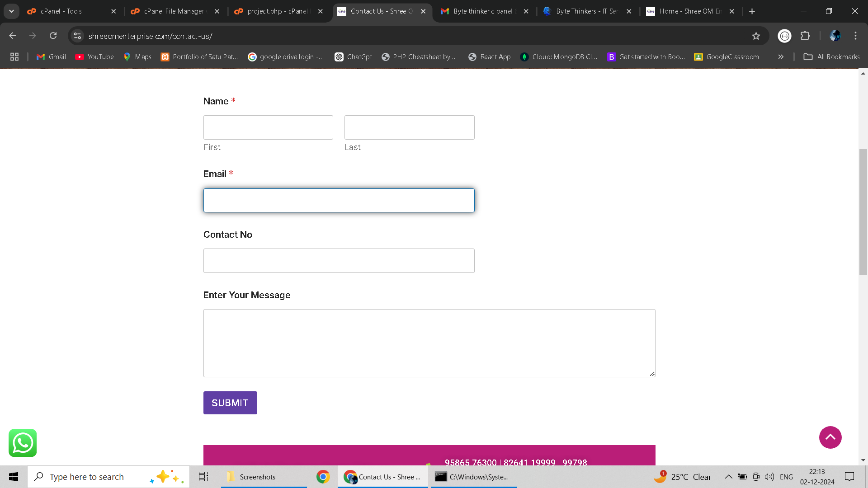Focus the First name input field
The image size is (868, 488).
pos(268,127)
